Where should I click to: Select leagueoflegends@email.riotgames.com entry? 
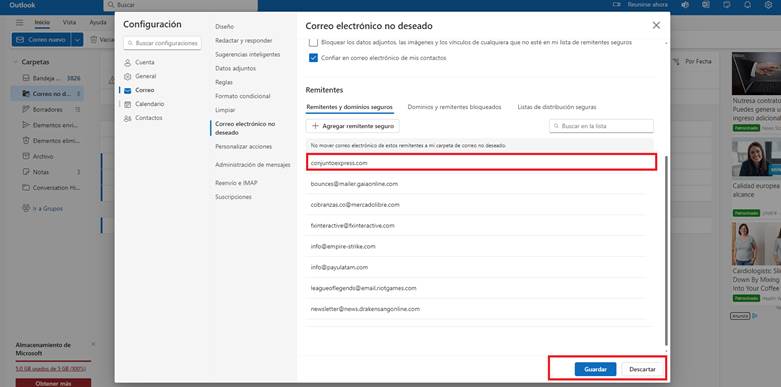(x=477, y=288)
